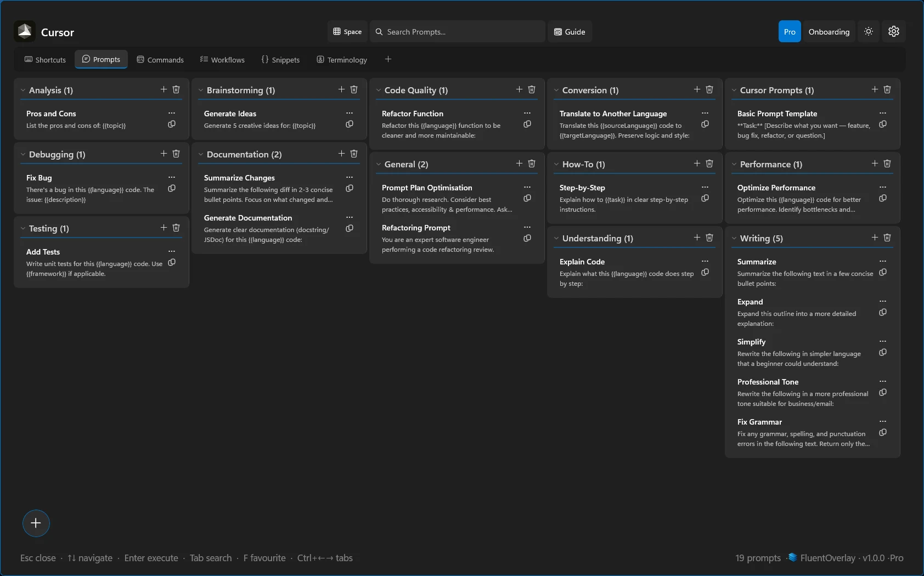Add a new prompt to Debugging
This screenshot has height=576, width=924.
coord(163,154)
